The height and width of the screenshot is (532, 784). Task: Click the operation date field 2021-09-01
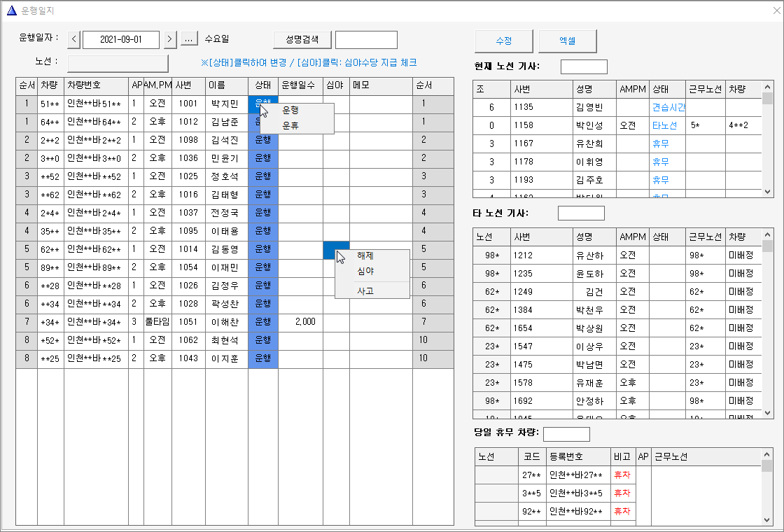(x=121, y=40)
